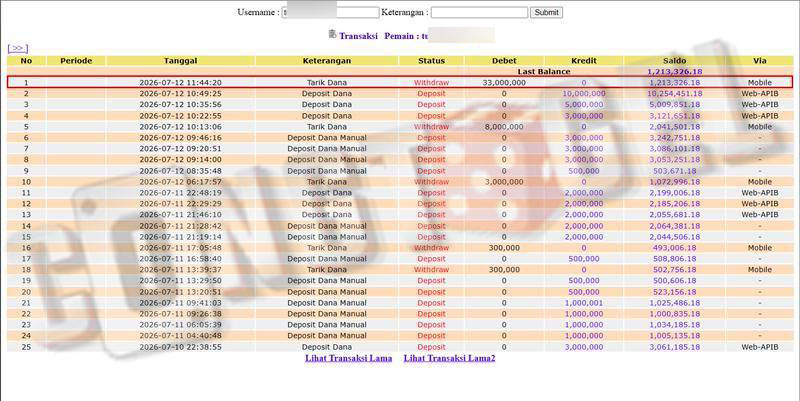
Task: Select saldo 502,756.18
Action: [x=674, y=269]
